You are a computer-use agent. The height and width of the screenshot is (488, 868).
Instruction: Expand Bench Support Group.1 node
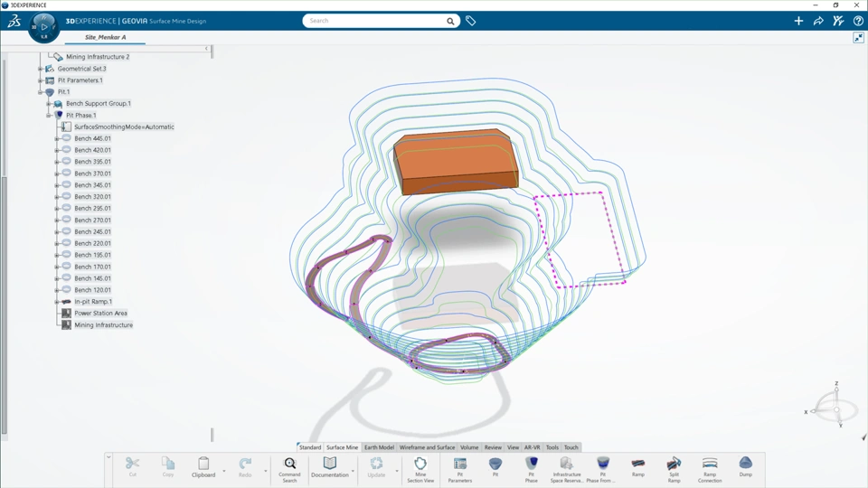click(x=49, y=103)
